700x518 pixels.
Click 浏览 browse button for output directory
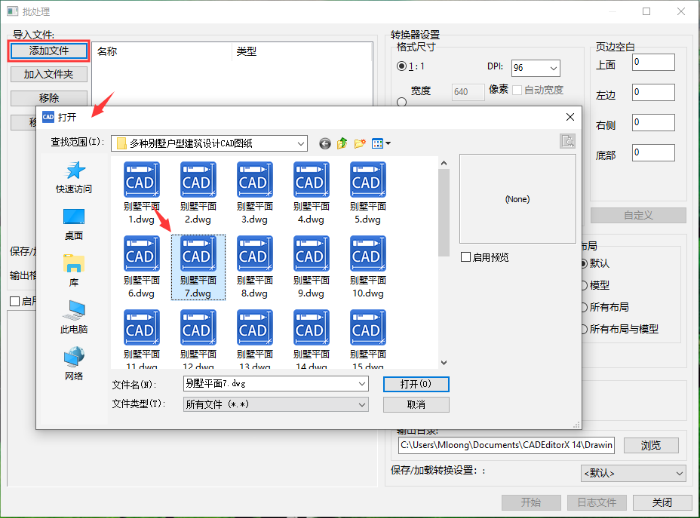click(651, 445)
